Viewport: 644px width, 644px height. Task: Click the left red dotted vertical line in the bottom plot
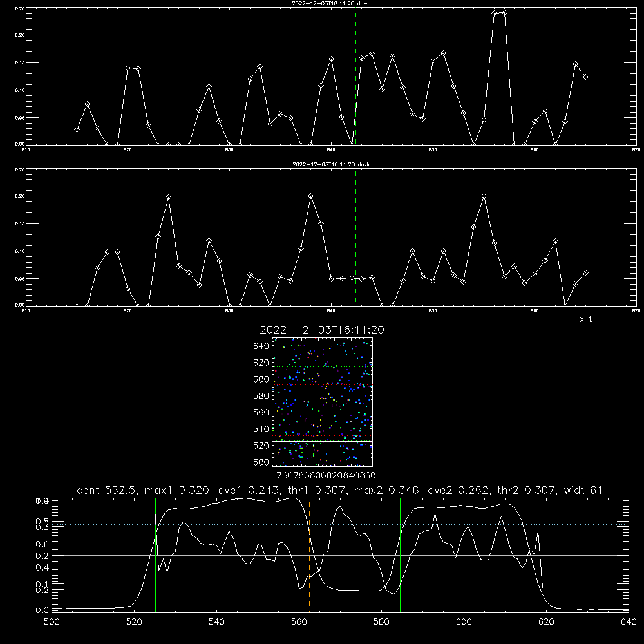click(x=184, y=555)
